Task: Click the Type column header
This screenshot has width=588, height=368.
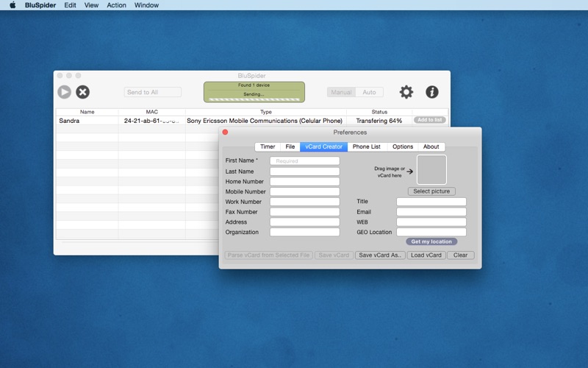Action: coord(266,112)
